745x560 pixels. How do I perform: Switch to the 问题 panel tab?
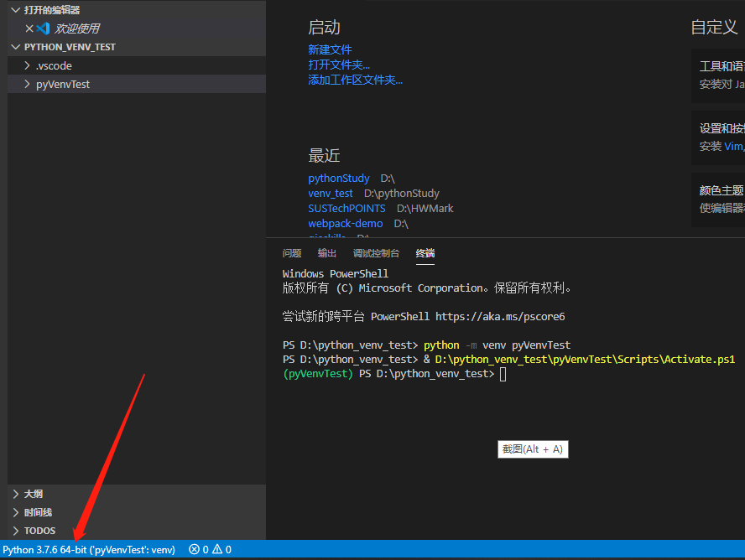pos(292,253)
